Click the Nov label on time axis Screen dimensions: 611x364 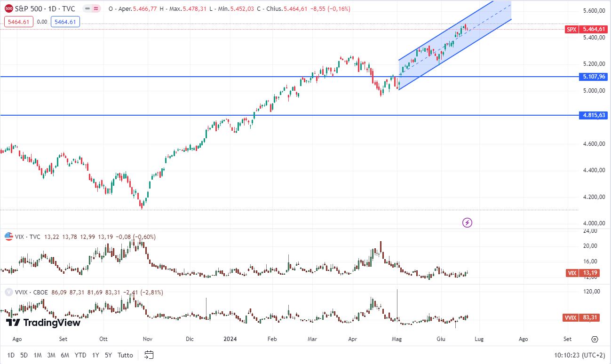147,339
